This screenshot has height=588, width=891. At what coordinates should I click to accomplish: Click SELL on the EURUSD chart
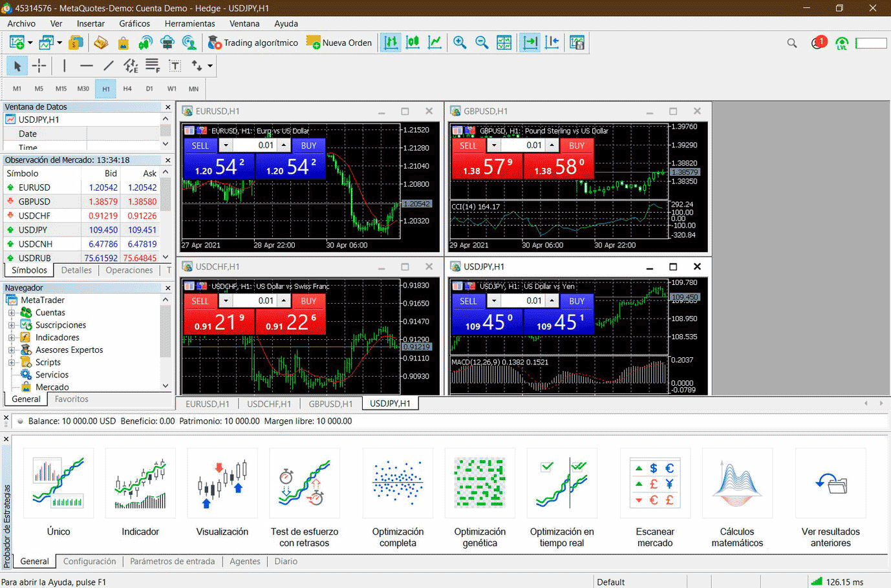click(x=200, y=145)
